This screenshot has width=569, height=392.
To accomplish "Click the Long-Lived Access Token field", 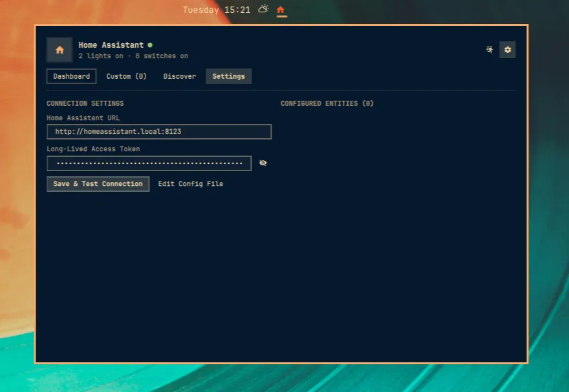I will pos(149,163).
